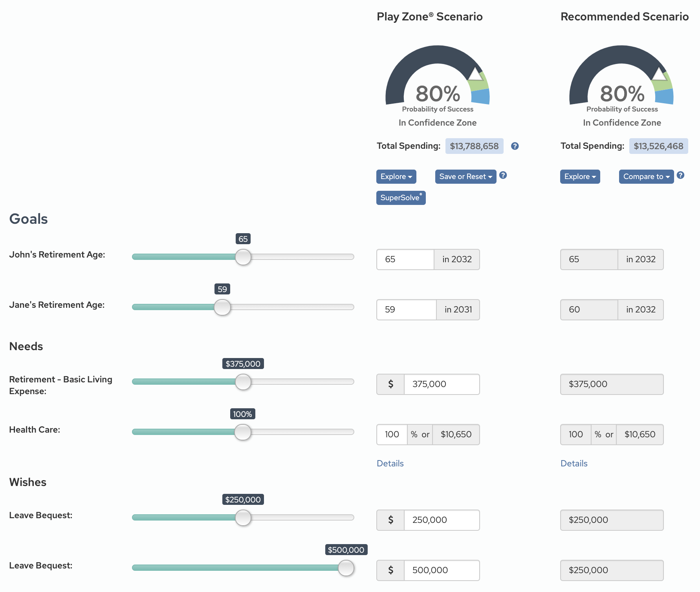700x592 pixels.
Task: Click Jane's Retirement Age slider handle
Action: pyautogui.click(x=222, y=307)
